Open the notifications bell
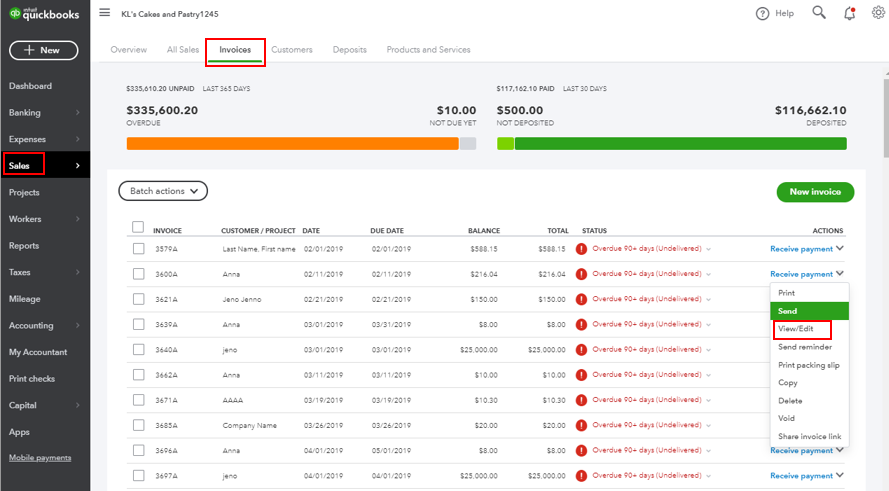 coord(849,14)
